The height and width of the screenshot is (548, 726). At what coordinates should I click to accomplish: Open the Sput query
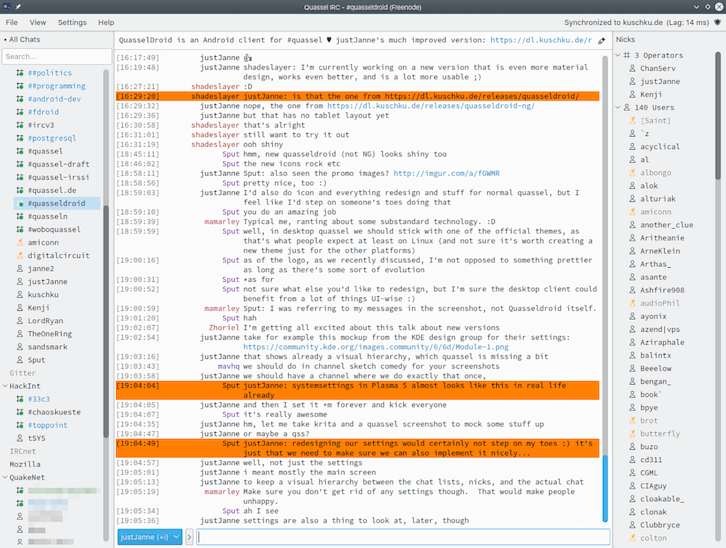[x=36, y=360]
